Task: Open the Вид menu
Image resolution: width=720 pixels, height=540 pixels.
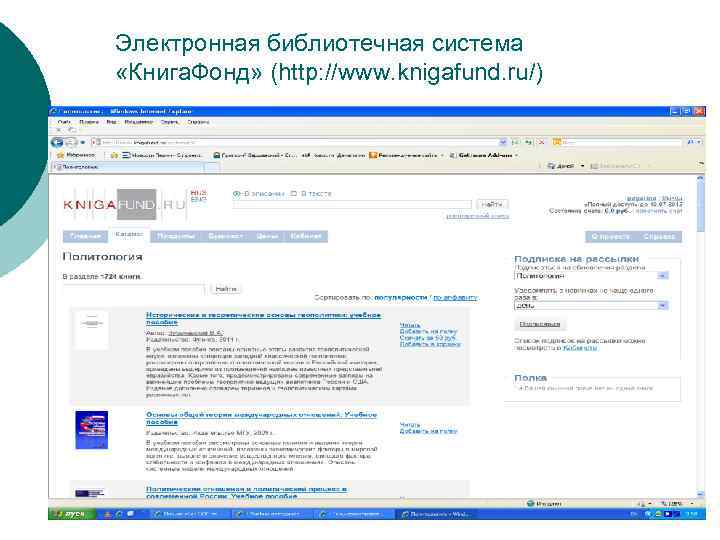Action: pos(112,122)
